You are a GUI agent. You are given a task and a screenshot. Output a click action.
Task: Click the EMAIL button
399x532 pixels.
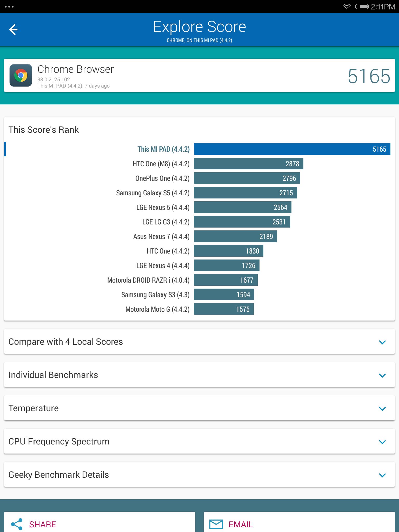coord(299,522)
